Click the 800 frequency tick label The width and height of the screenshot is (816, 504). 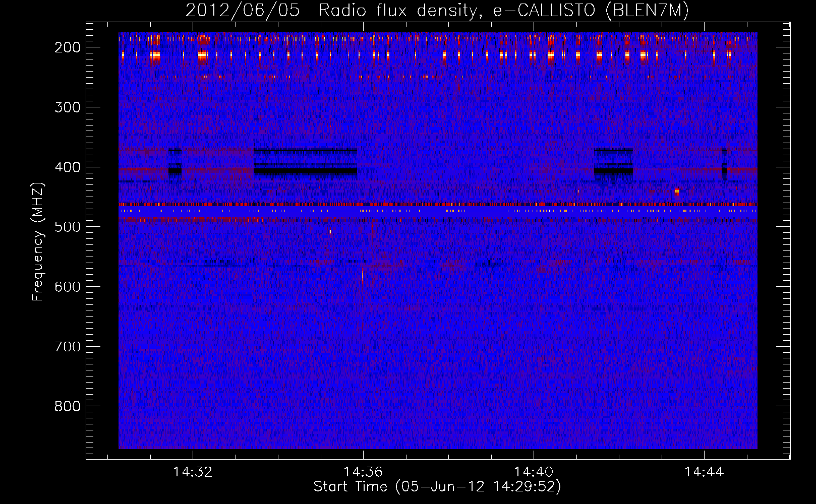[x=68, y=406]
